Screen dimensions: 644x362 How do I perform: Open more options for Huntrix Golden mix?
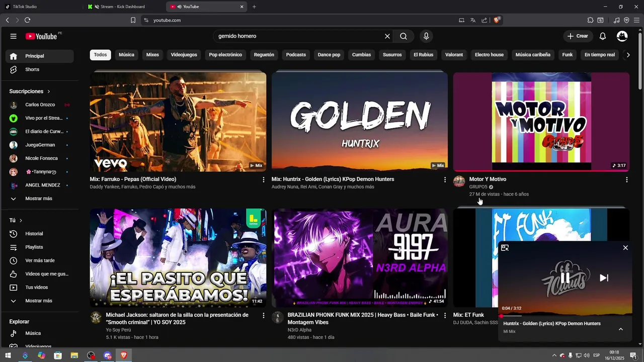click(445, 179)
